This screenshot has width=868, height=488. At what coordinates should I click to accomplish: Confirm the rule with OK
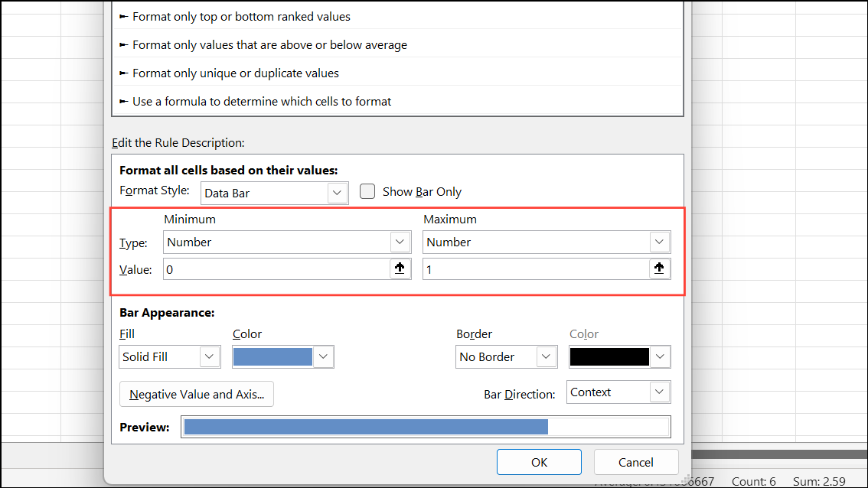point(539,462)
